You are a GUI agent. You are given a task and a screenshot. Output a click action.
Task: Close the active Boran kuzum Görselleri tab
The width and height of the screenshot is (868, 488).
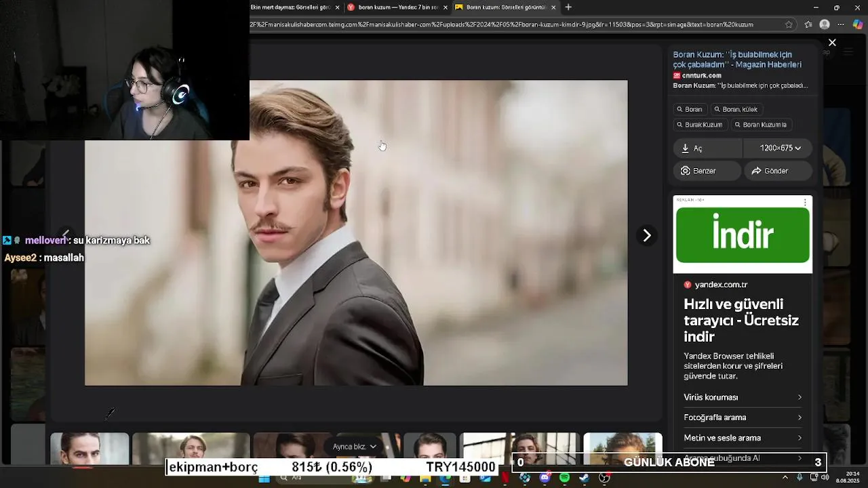tap(553, 7)
